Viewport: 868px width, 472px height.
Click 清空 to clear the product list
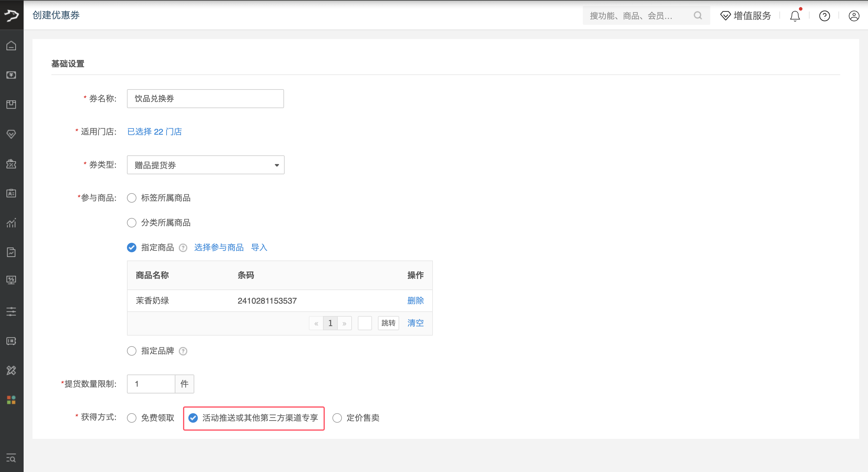(415, 323)
